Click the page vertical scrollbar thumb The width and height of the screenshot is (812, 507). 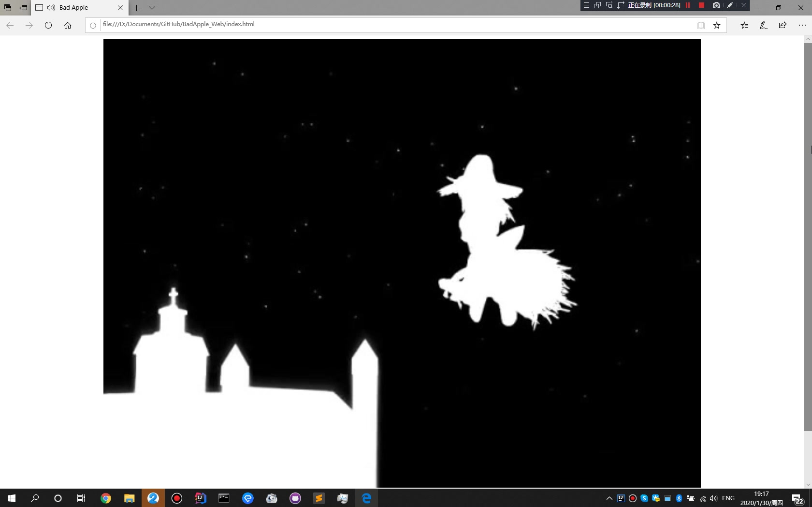pos(808,237)
